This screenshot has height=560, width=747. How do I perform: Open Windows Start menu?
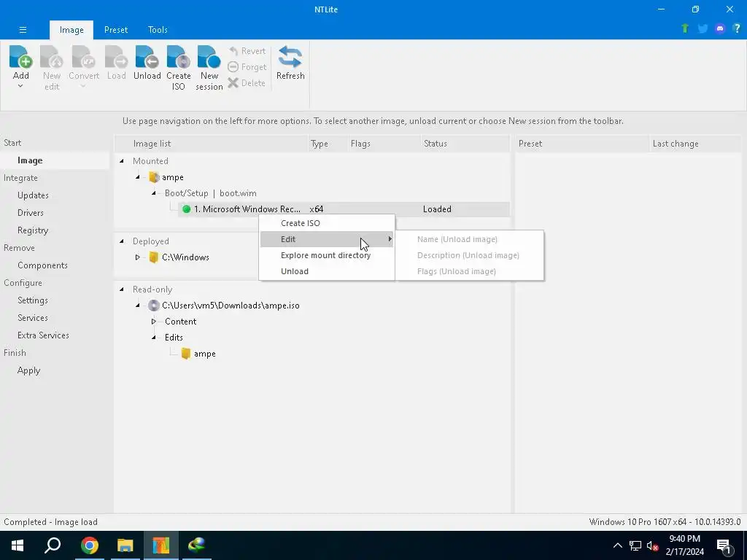pos(18,545)
